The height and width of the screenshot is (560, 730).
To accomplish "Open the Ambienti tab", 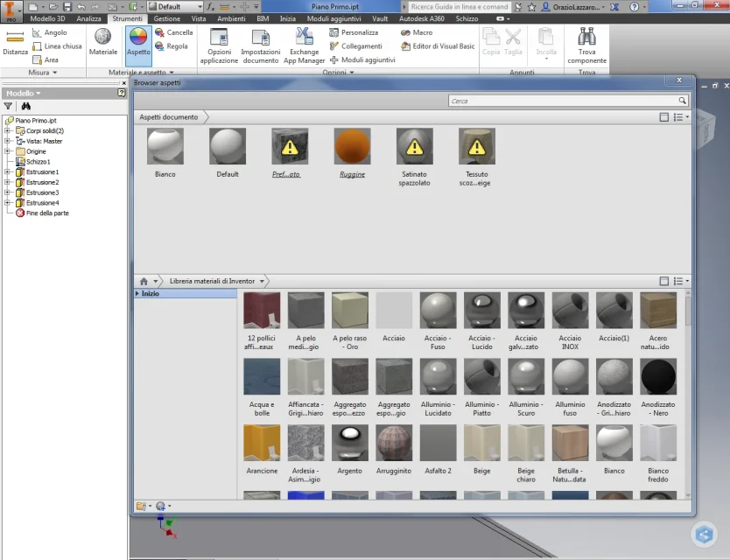I will 231,18.
